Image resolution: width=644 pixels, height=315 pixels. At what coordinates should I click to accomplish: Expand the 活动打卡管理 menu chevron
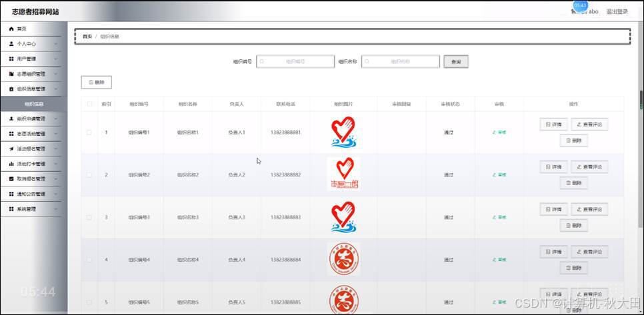(55, 164)
